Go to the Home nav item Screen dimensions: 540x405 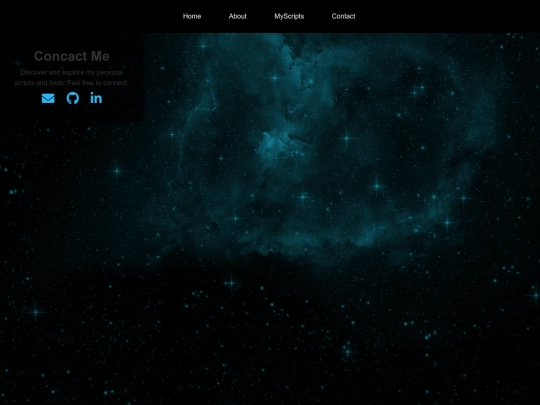tap(192, 16)
